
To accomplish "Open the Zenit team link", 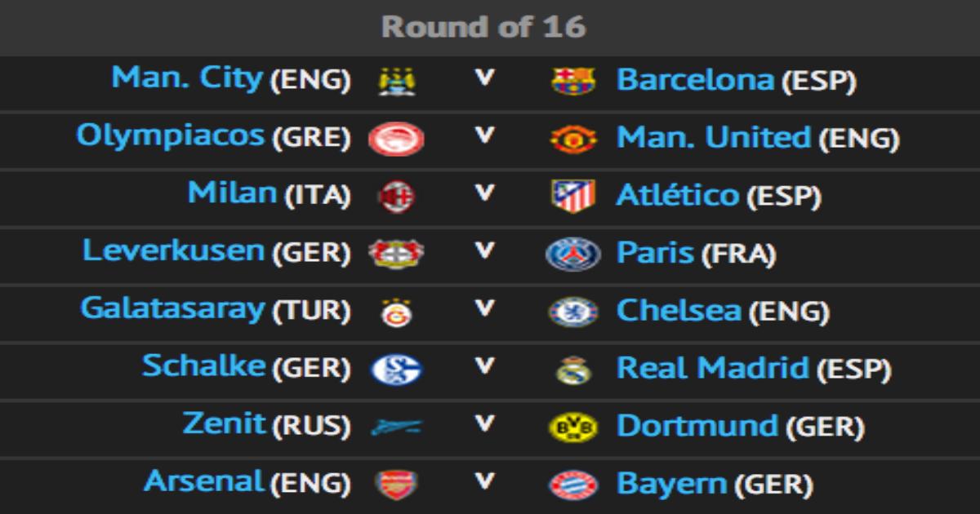I will click(225, 424).
